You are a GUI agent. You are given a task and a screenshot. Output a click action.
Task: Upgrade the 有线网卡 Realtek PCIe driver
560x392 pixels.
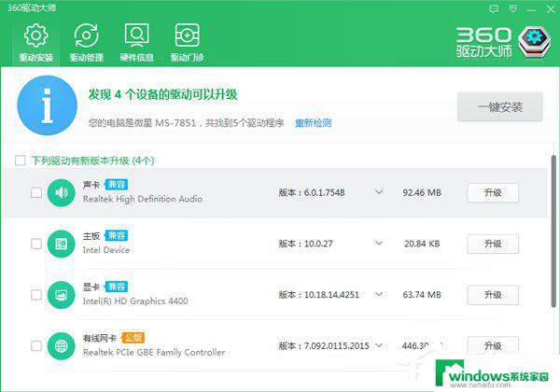pos(493,346)
